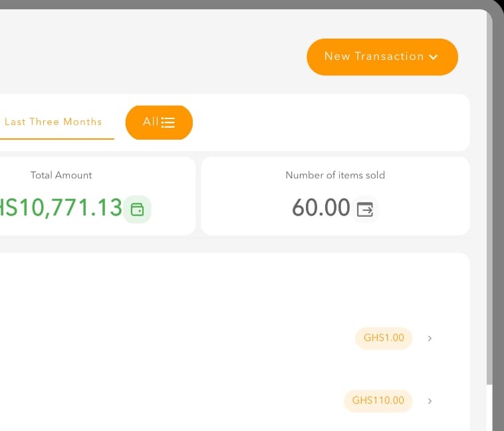Click the New Transaction button
Screen dimensions: 504x431
pos(374,57)
